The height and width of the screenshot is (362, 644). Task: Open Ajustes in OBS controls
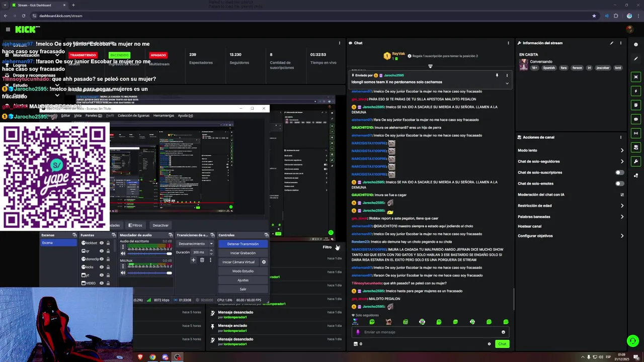[243, 280]
